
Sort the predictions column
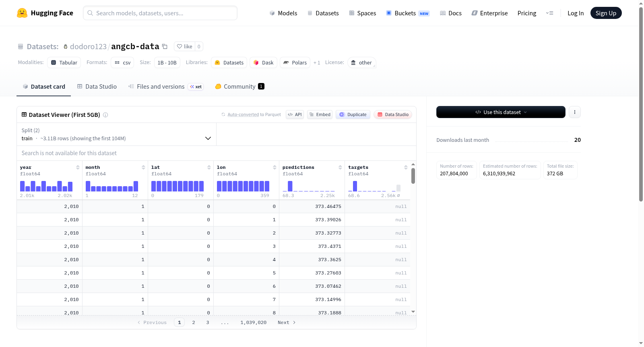click(340, 167)
